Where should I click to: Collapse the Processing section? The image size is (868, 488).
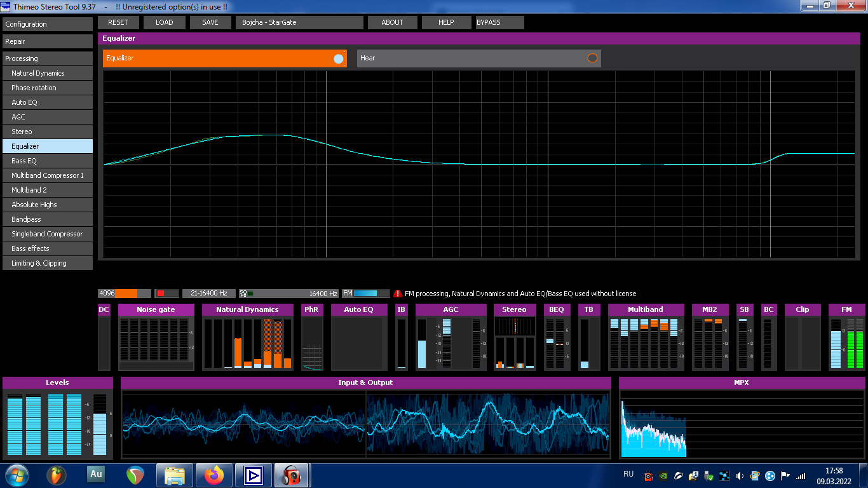(x=48, y=58)
